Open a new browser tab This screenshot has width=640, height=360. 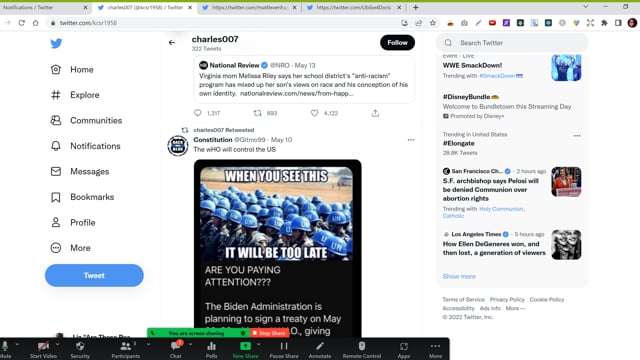coord(416,7)
